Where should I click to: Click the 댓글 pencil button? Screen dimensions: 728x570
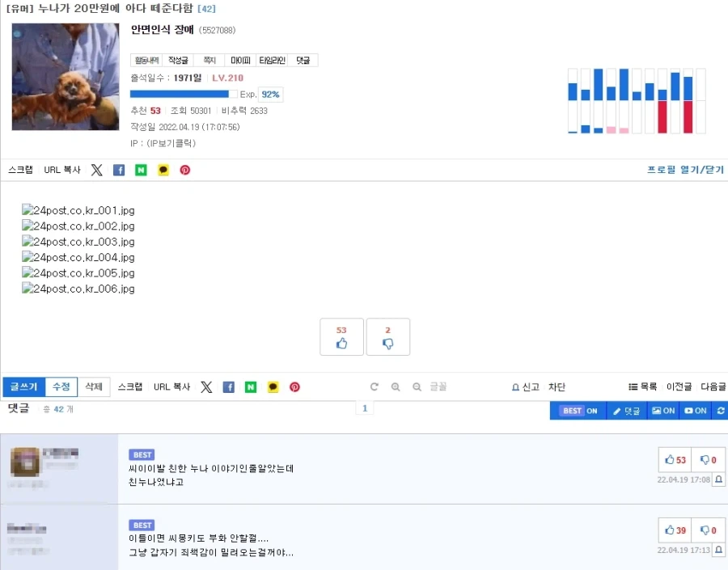626,411
